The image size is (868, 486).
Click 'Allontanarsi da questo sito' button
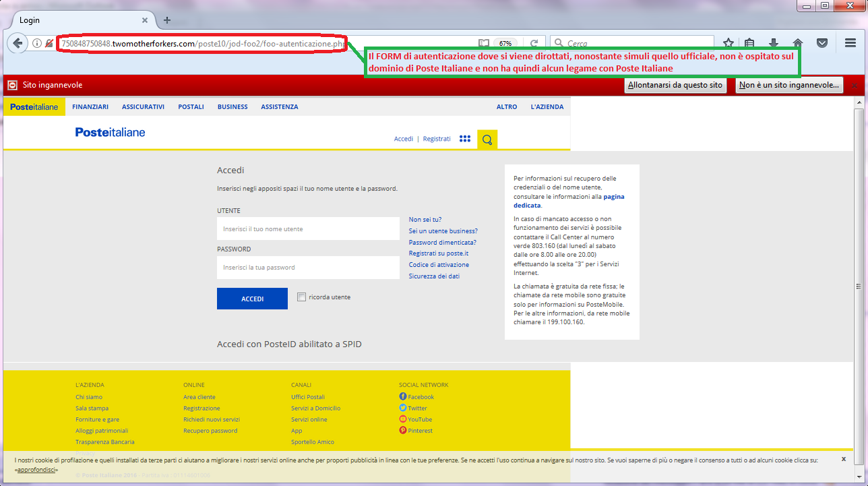tap(675, 86)
